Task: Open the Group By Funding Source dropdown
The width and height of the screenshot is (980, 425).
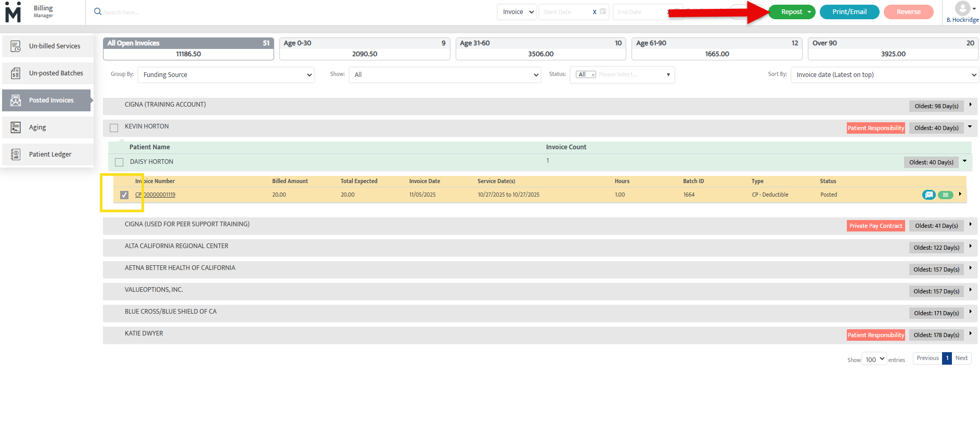Action: (x=226, y=75)
